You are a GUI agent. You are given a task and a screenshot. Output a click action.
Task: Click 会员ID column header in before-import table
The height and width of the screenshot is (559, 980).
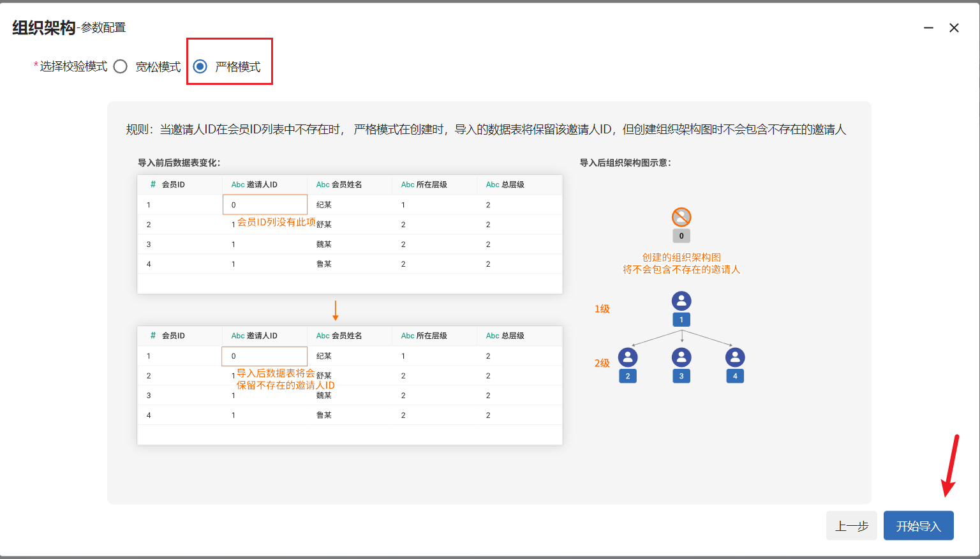click(x=173, y=184)
